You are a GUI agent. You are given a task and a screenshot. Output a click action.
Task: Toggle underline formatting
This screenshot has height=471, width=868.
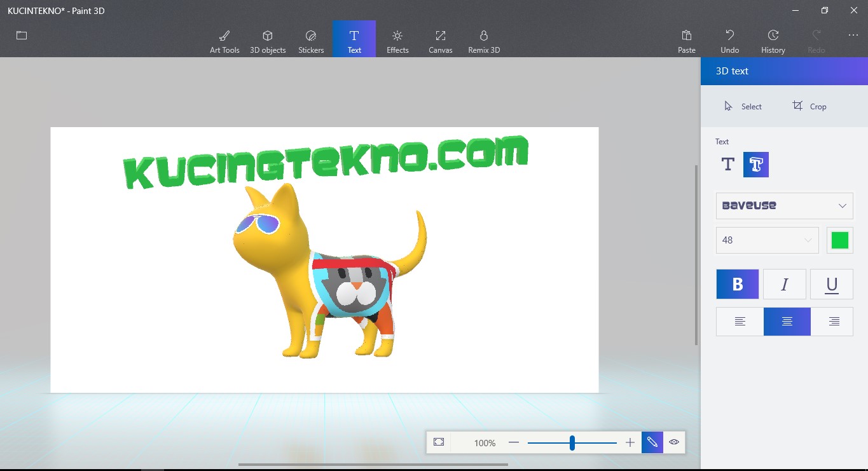click(x=831, y=284)
